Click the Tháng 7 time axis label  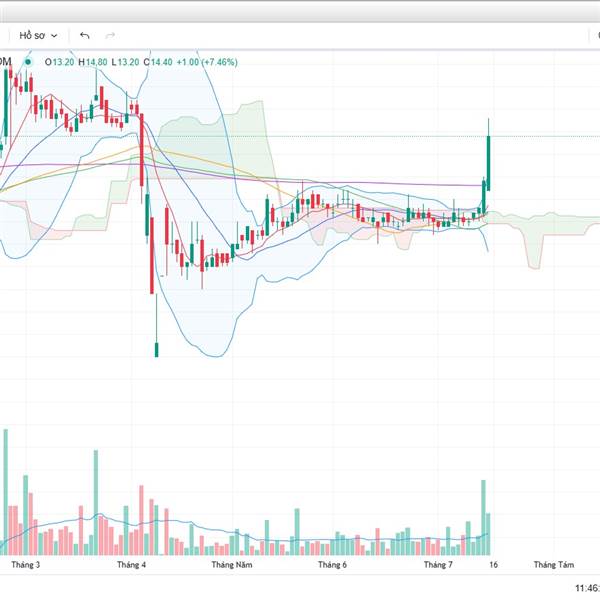(438, 564)
